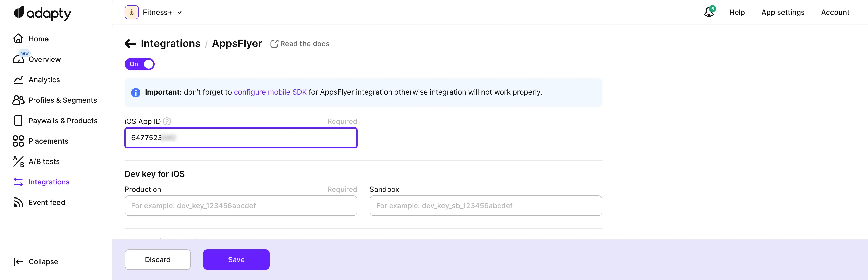Click the A/B tests icon
Screen dimensions: 868x280
[18, 162]
